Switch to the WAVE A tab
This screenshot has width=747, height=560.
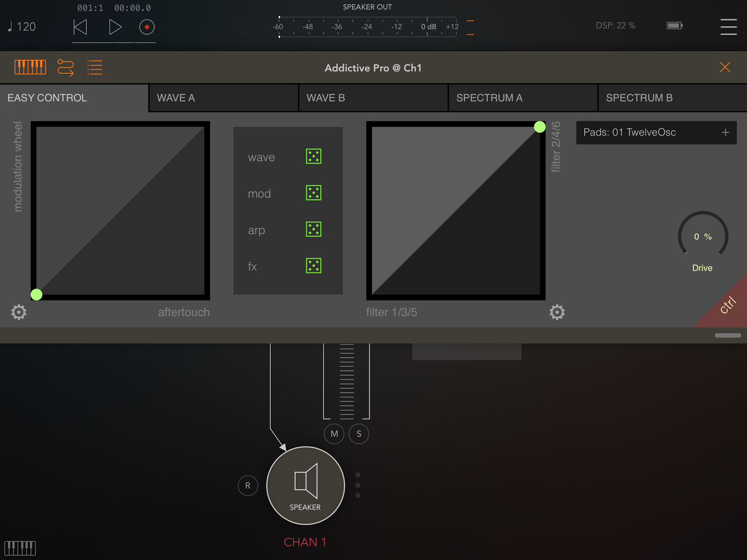pos(223,98)
